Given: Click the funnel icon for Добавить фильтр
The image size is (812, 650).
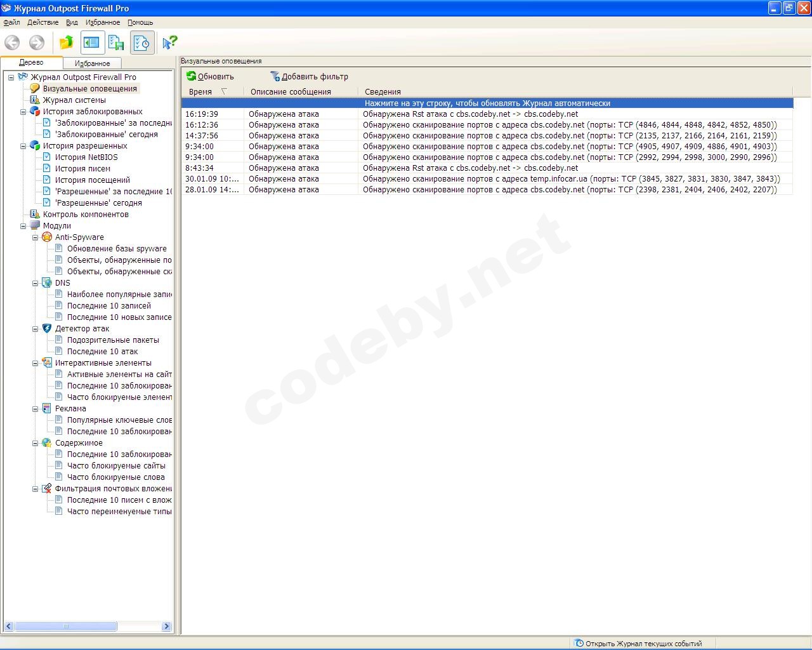Looking at the screenshot, I should (275, 76).
